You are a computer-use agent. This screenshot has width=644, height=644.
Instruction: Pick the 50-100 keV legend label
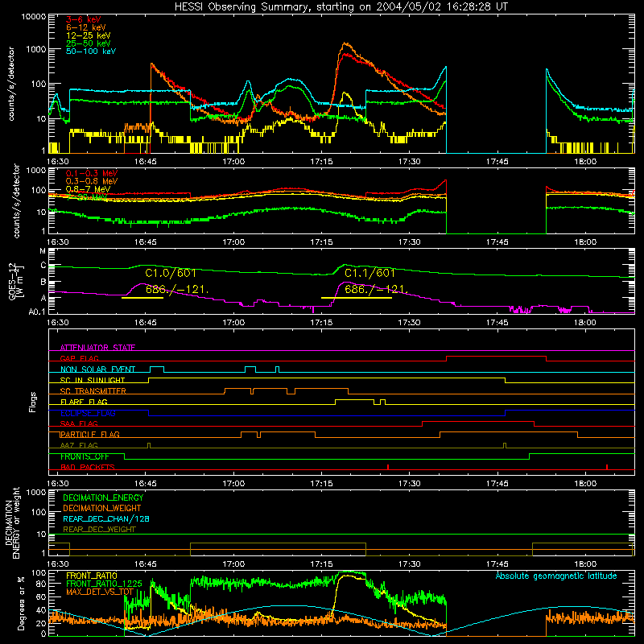click(91, 51)
